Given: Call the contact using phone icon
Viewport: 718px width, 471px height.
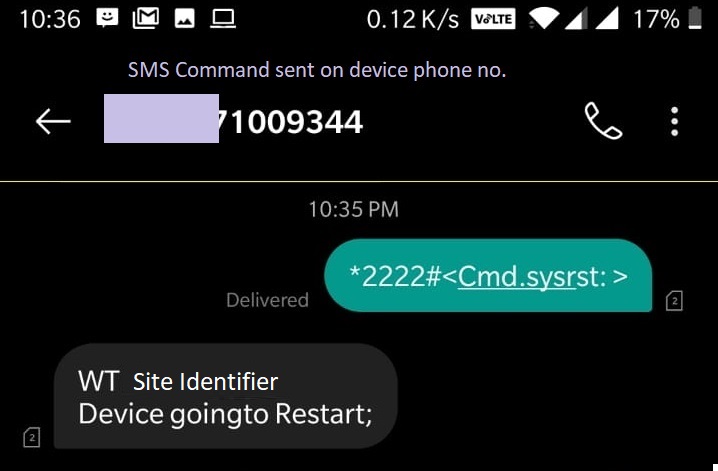Looking at the screenshot, I should click(x=603, y=121).
